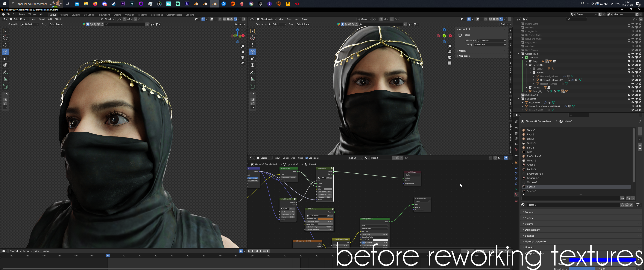Select the Select Box tool in right viewport

point(253,31)
